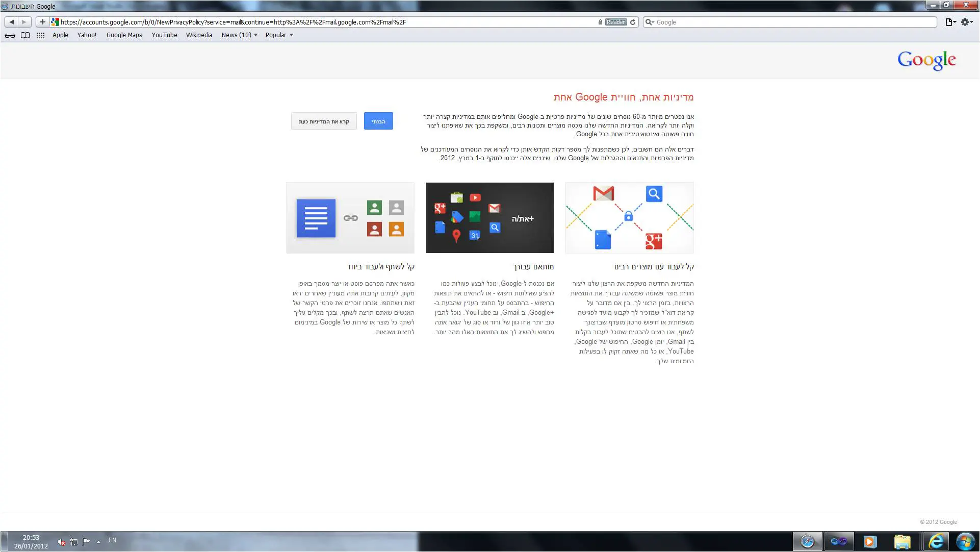The width and height of the screenshot is (980, 552).
Task: Open Internet Explorer from the taskbar
Action: tap(936, 541)
